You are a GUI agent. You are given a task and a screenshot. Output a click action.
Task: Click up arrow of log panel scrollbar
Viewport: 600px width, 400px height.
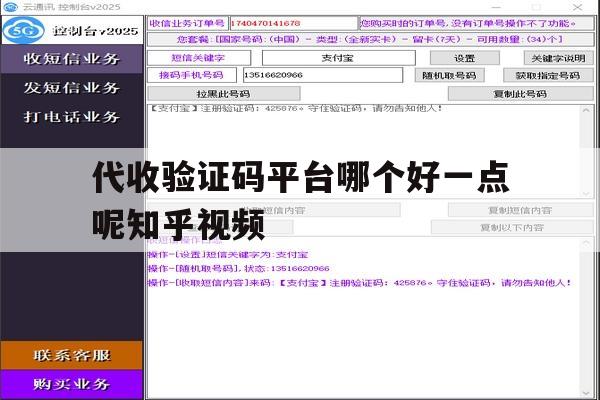[x=586, y=243]
